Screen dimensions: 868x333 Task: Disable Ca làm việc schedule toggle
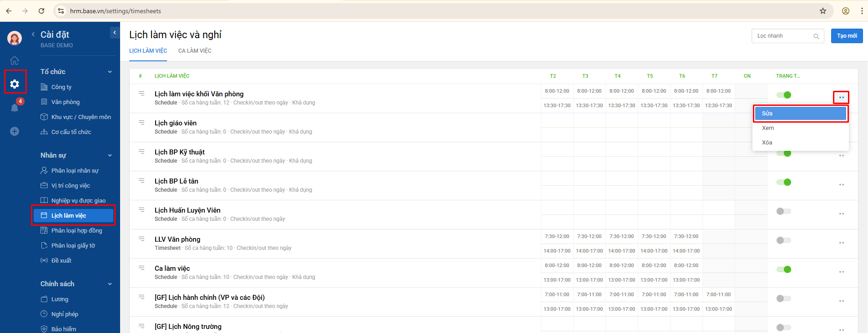784,269
